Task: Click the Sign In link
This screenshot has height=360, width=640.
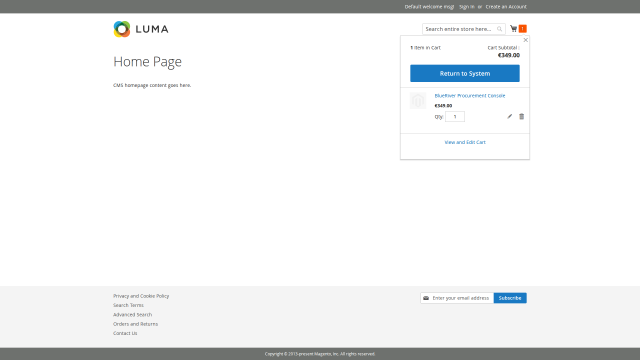Action: pos(467,7)
